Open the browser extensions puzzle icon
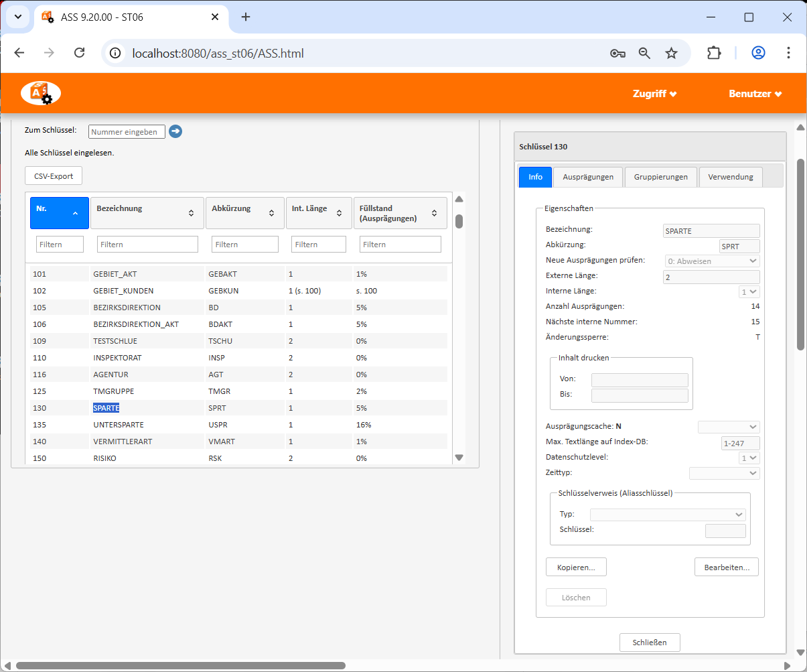The height and width of the screenshot is (672, 807). [715, 53]
